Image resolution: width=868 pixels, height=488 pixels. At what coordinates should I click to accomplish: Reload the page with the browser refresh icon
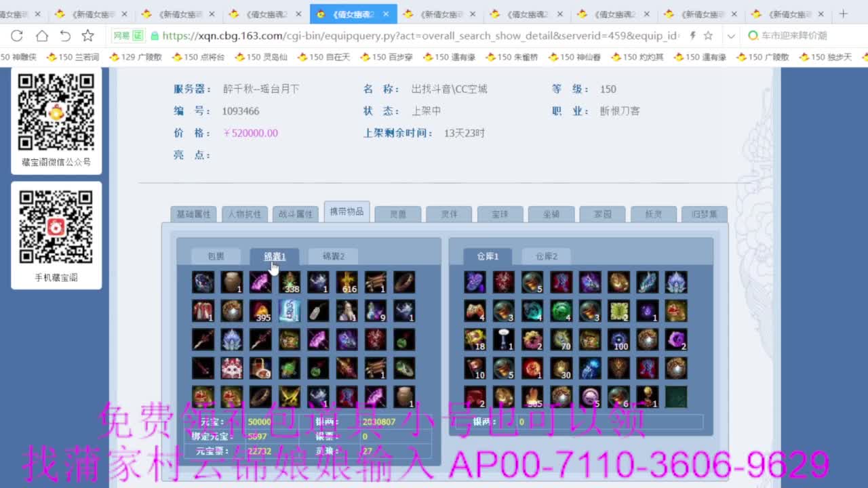coord(17,36)
